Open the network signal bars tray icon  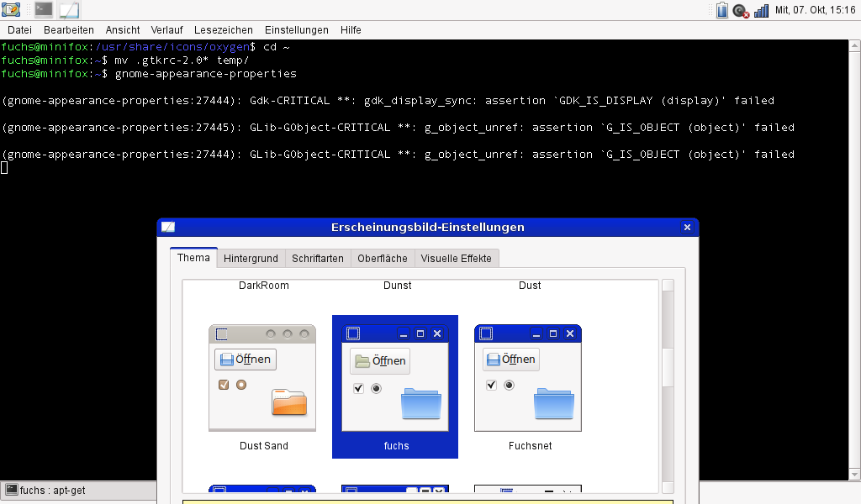point(761,11)
